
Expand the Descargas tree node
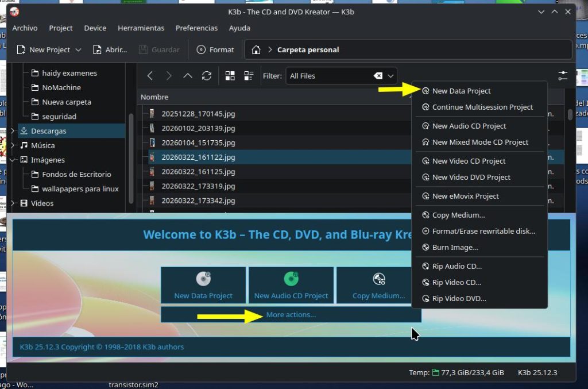[x=13, y=131]
